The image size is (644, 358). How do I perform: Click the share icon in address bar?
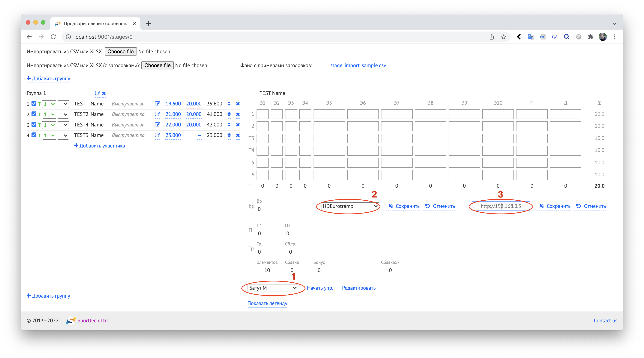492,37
